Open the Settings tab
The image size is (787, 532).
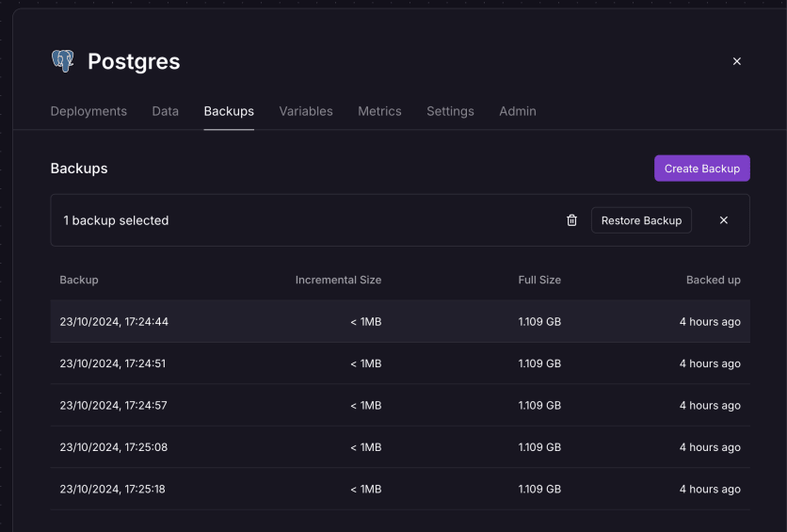[x=450, y=111]
